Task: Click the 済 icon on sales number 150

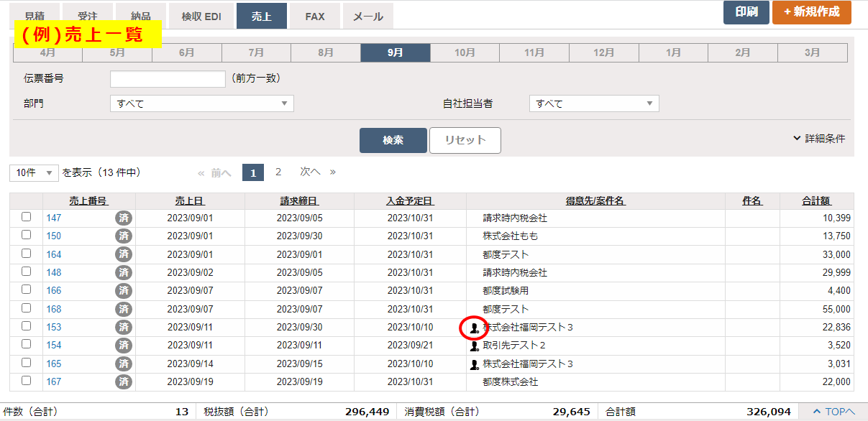Action: (x=124, y=236)
